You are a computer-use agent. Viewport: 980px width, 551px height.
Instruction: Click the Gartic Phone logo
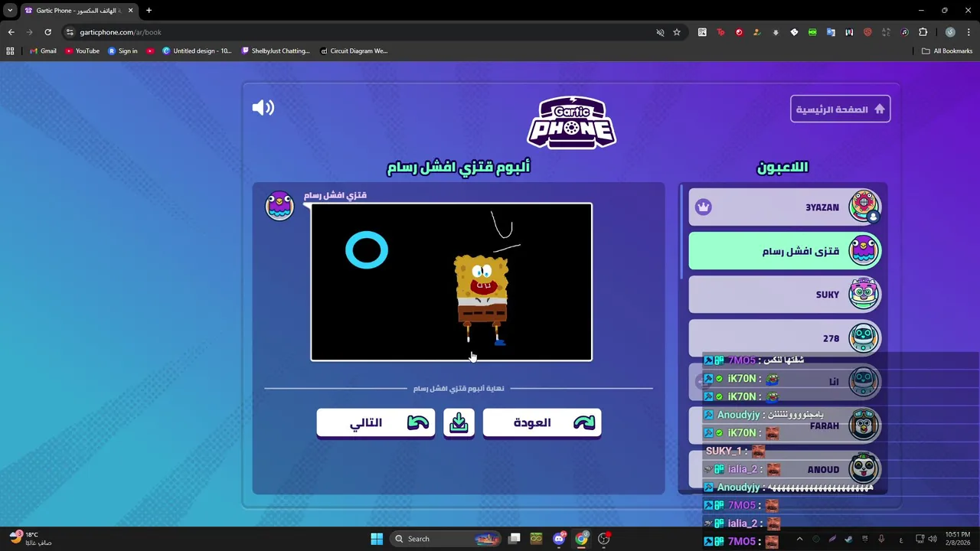tap(571, 122)
